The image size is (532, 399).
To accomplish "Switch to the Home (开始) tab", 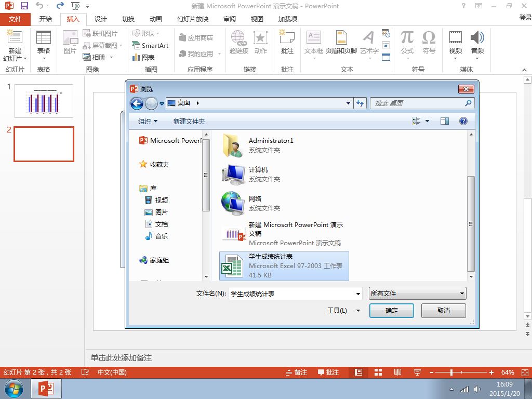I will 46,19.
